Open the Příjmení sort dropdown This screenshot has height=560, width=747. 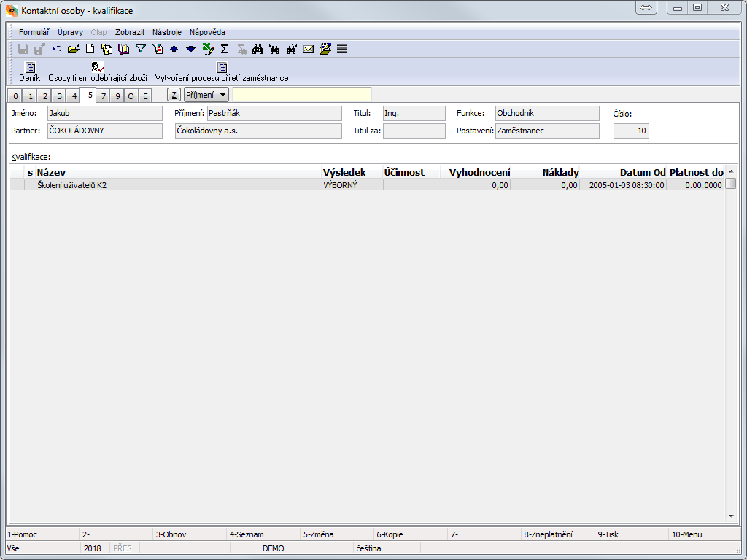click(x=206, y=95)
